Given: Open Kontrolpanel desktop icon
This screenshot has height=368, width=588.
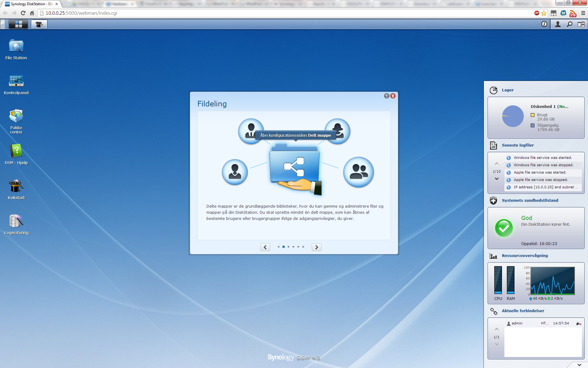Looking at the screenshot, I should [x=16, y=84].
